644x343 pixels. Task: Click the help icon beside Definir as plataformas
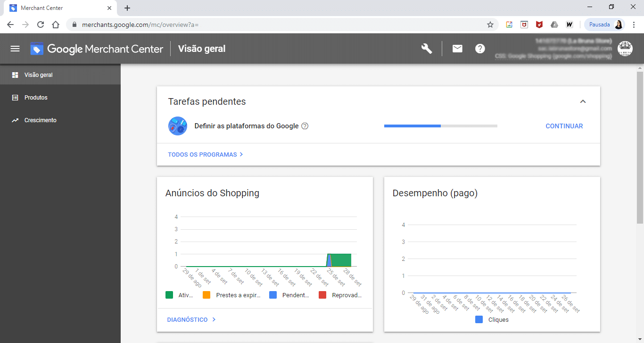[x=305, y=126]
